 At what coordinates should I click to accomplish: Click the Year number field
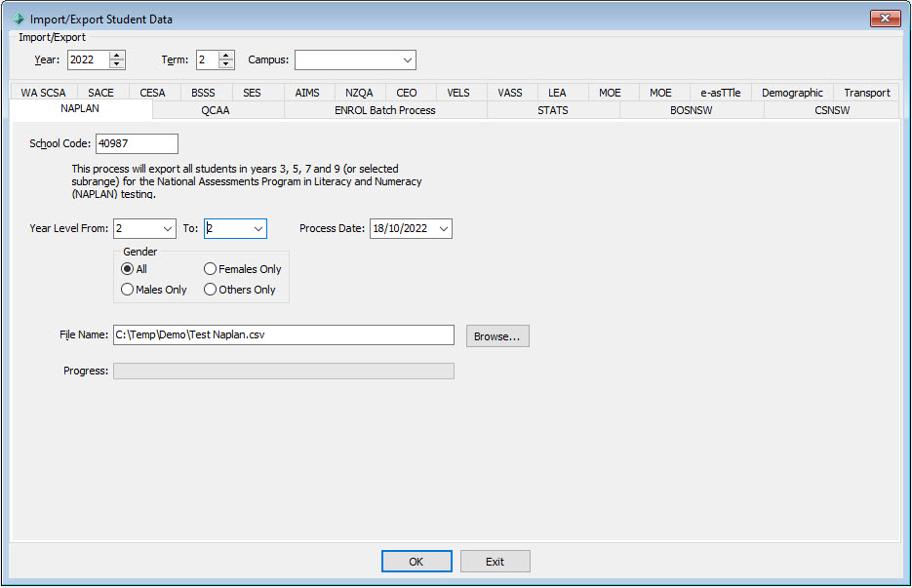click(x=89, y=59)
